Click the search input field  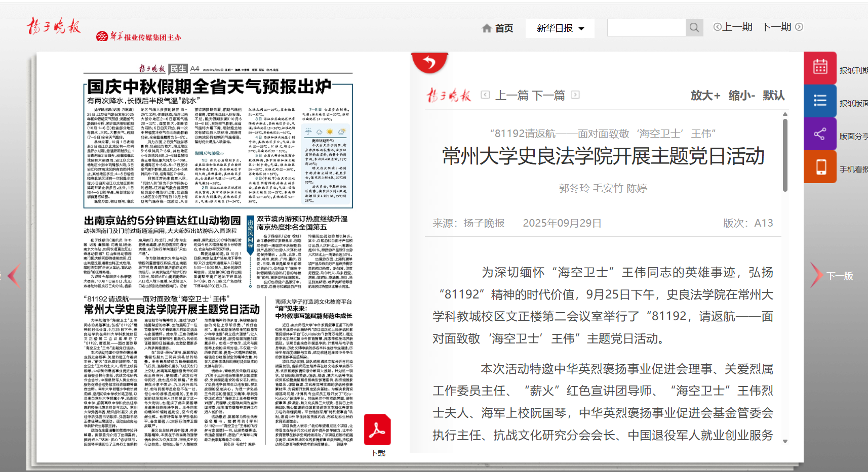(x=646, y=28)
